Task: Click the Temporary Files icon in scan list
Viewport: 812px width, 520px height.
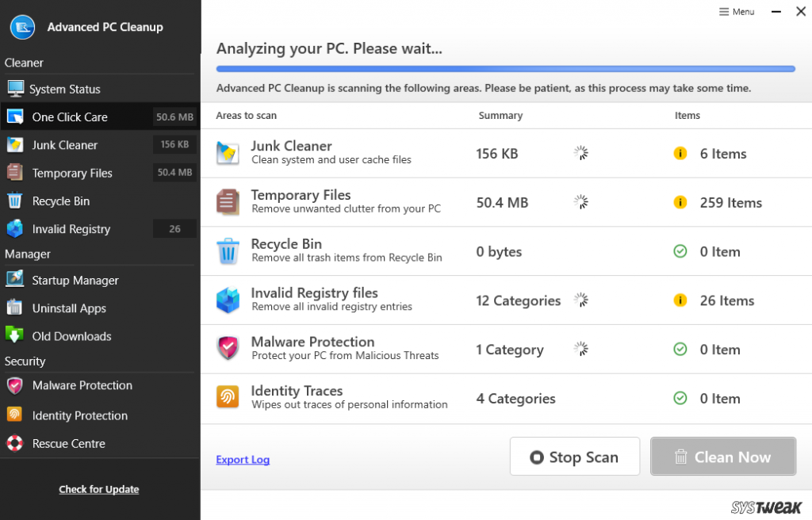Action: pos(228,202)
